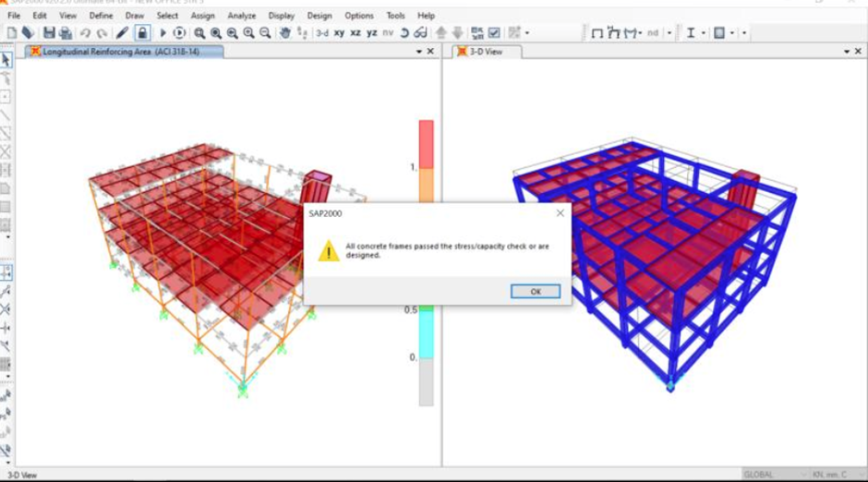Open the Analyze menu
Image resolution: width=868 pixels, height=482 pixels.
[x=241, y=16]
